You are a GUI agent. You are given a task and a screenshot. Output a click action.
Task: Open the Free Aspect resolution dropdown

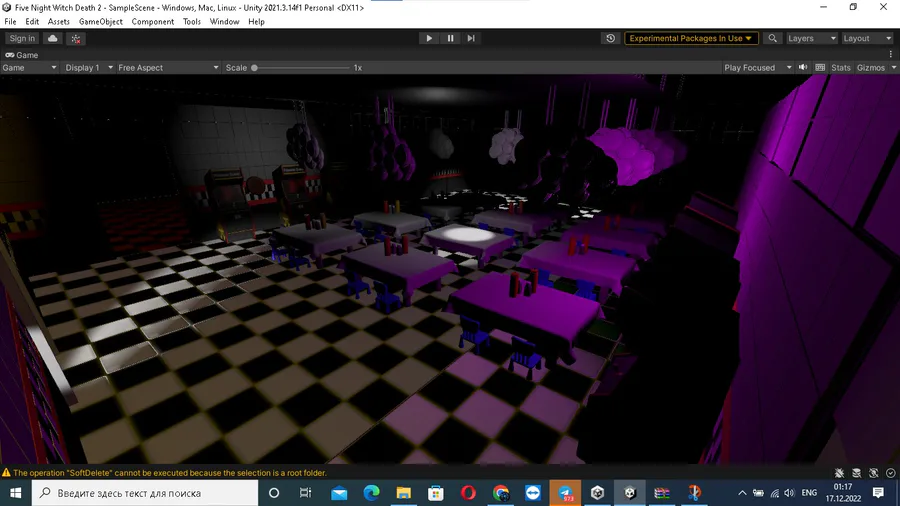[168, 68]
